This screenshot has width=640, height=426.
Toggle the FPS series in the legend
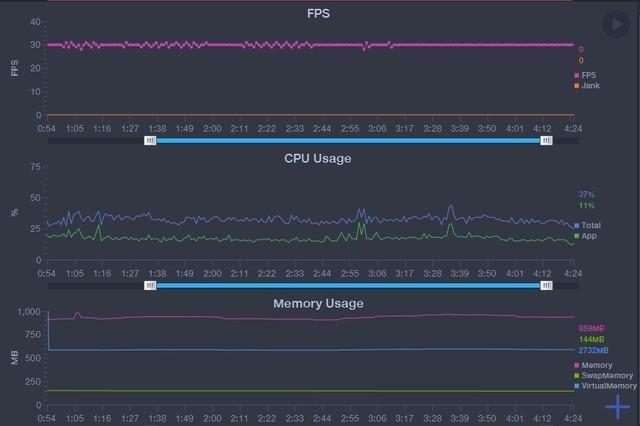587,75
